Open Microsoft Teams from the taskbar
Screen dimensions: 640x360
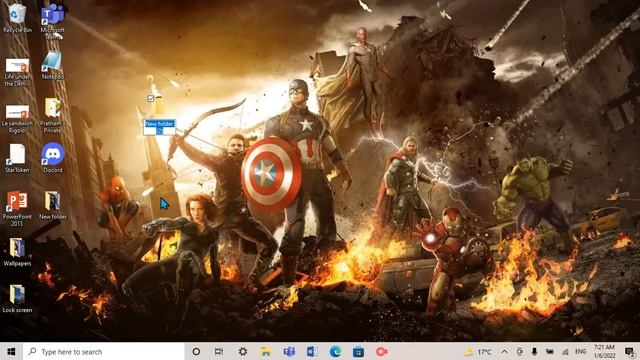pos(289,351)
